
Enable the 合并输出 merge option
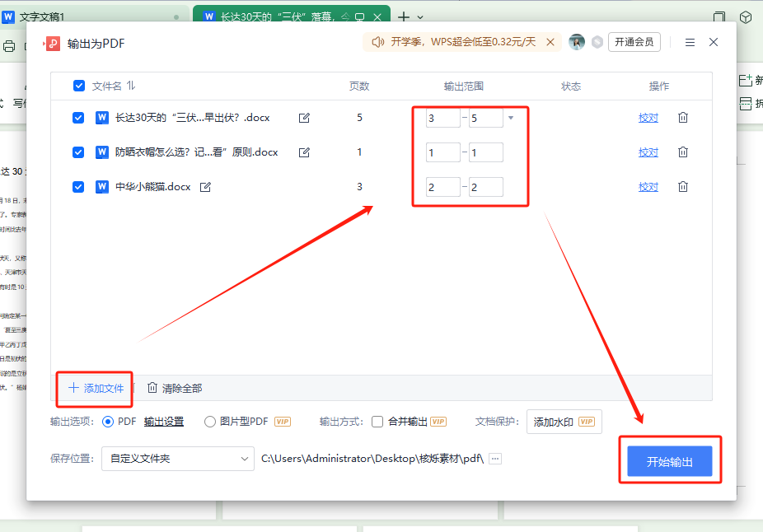(x=376, y=421)
